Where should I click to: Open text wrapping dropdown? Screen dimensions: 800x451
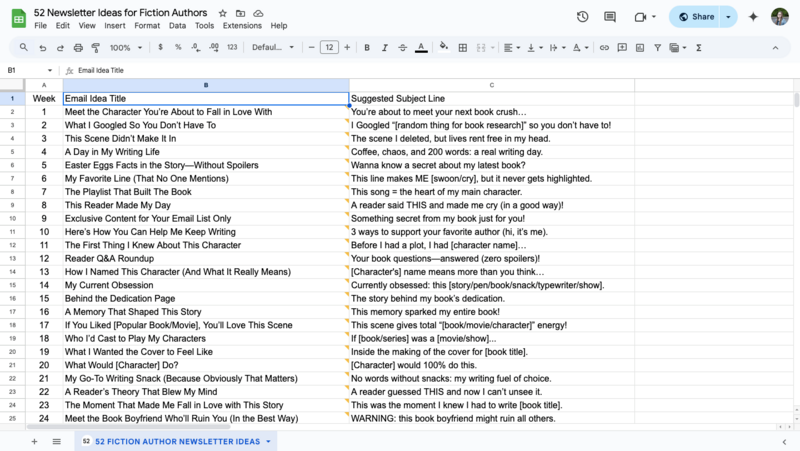(557, 47)
